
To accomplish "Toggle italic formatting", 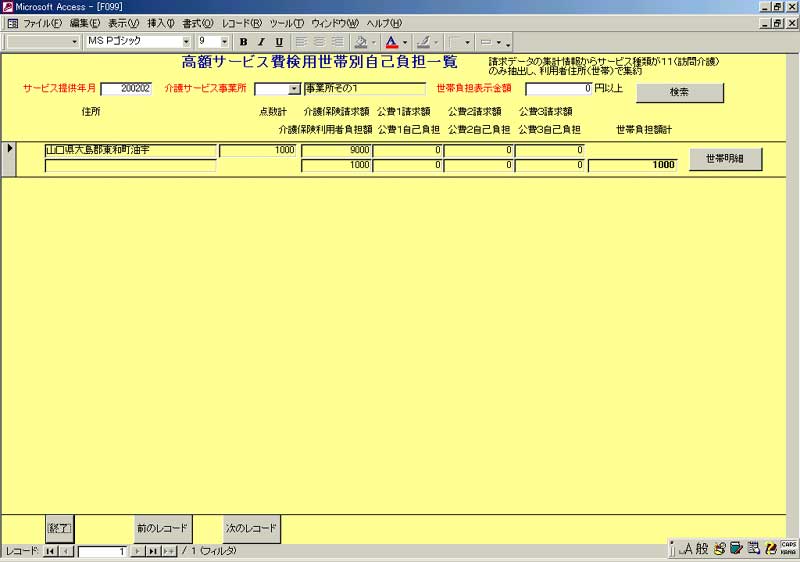I will 261,42.
